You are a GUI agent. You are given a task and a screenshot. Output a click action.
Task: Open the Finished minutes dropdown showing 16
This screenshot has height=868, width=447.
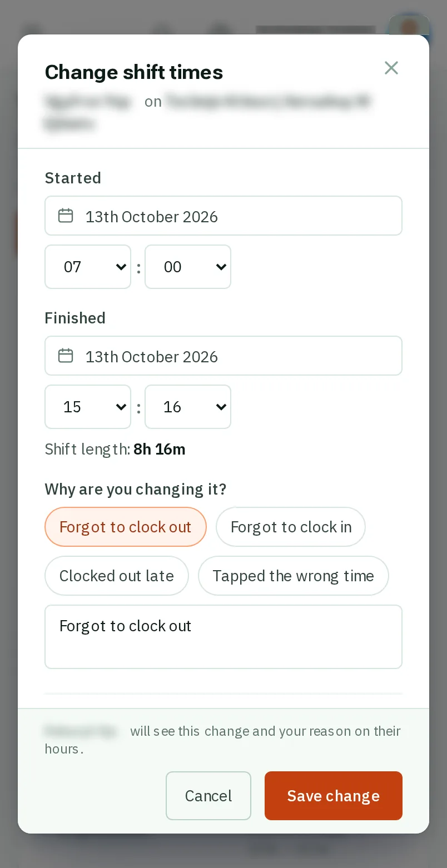coord(188,407)
